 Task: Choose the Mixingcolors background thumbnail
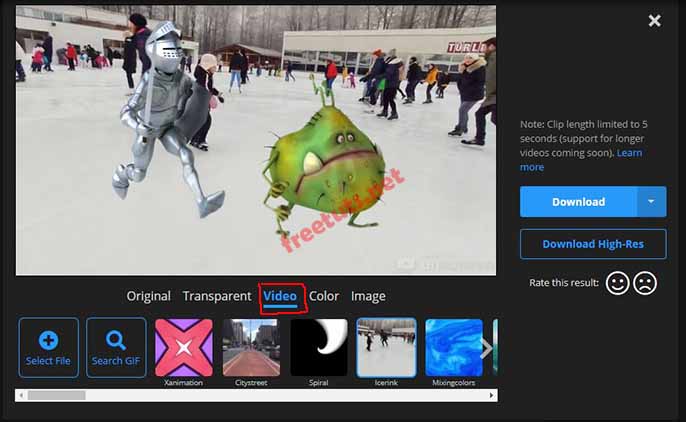pos(454,348)
